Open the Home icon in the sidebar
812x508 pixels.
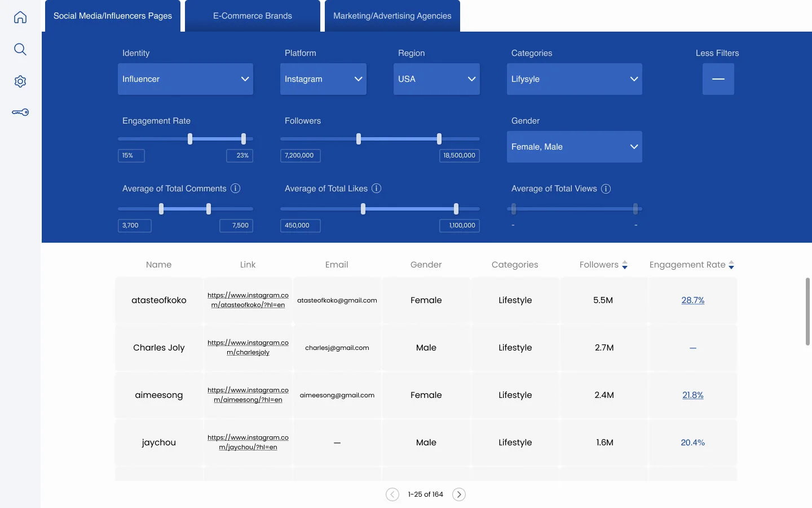point(20,17)
